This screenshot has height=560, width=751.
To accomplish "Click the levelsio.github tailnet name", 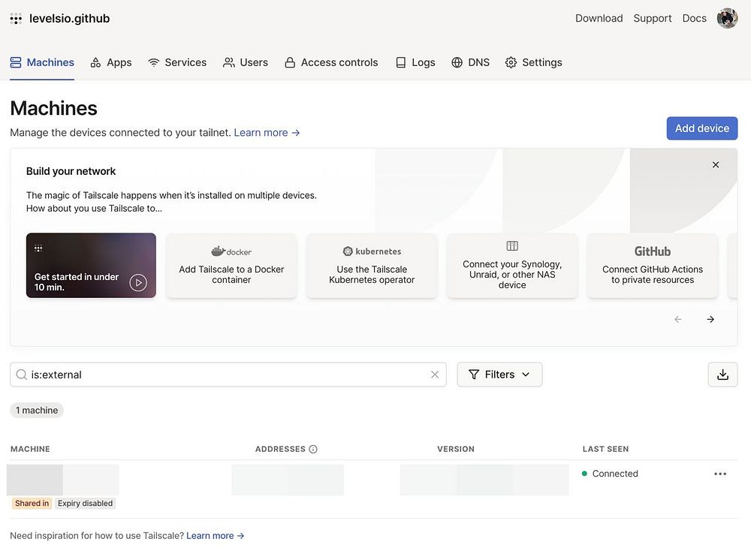I will coord(69,19).
